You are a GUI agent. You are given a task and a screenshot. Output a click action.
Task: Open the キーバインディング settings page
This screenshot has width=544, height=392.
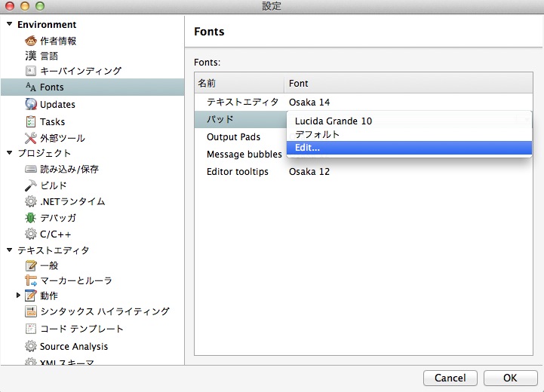[x=81, y=71]
